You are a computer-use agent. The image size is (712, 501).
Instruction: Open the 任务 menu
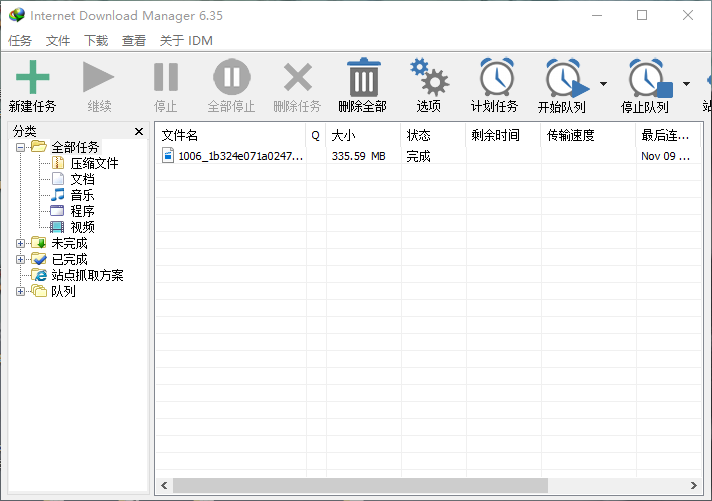click(x=20, y=41)
